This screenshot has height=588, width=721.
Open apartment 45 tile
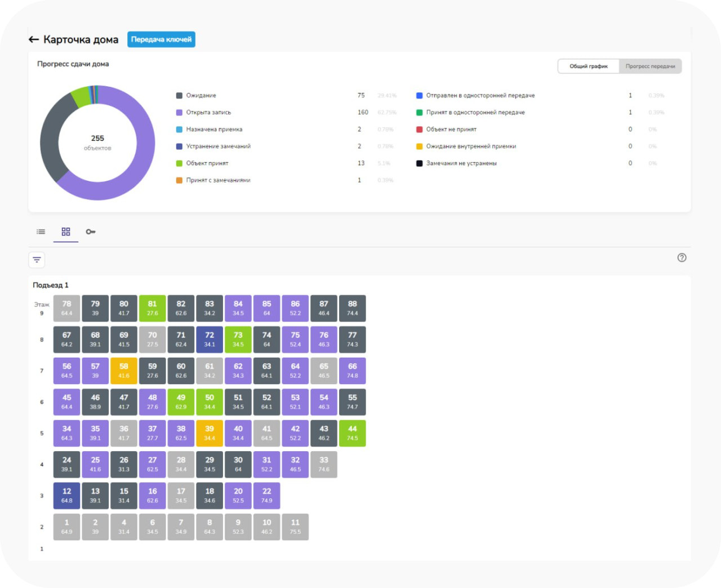(67, 402)
